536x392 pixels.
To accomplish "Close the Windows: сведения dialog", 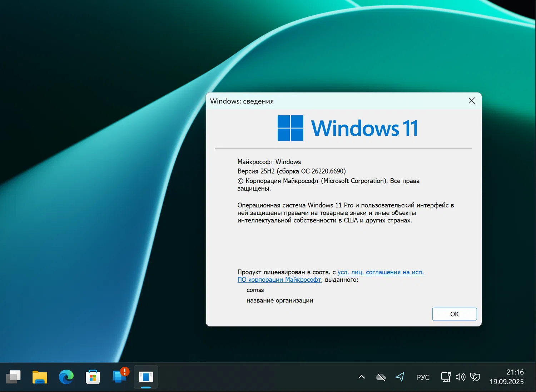I will (471, 101).
